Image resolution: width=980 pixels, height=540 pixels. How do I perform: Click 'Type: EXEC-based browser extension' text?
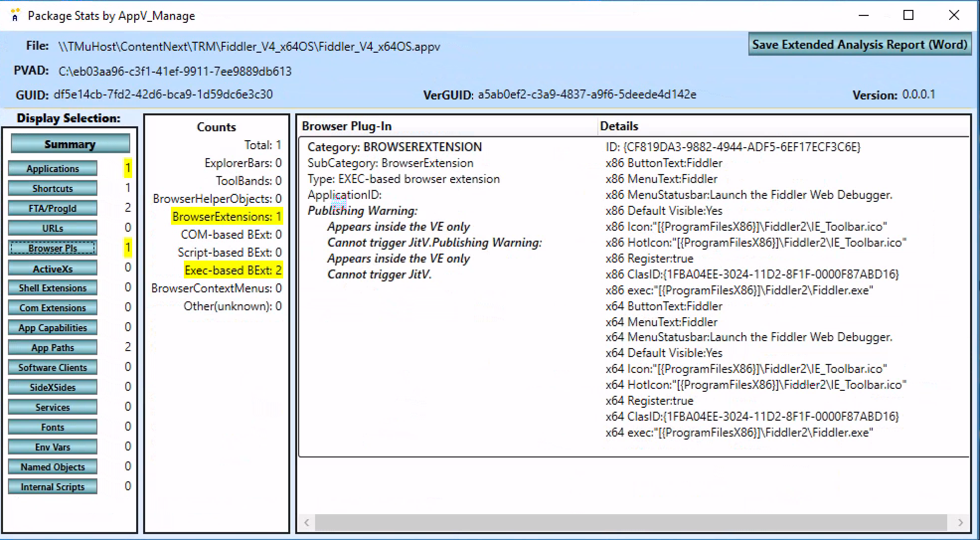tap(404, 179)
